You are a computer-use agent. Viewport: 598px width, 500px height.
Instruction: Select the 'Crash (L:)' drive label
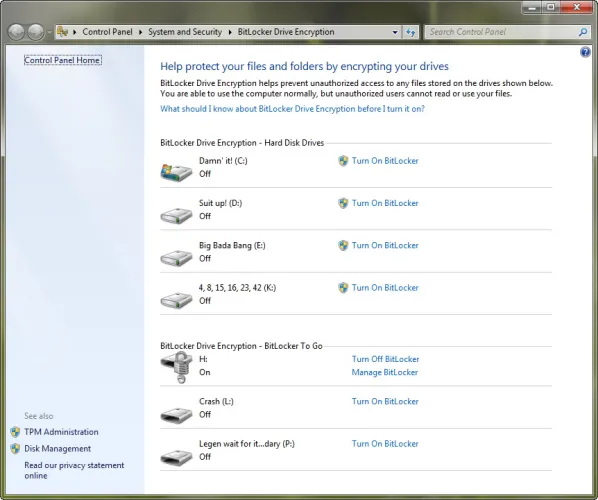click(216, 402)
